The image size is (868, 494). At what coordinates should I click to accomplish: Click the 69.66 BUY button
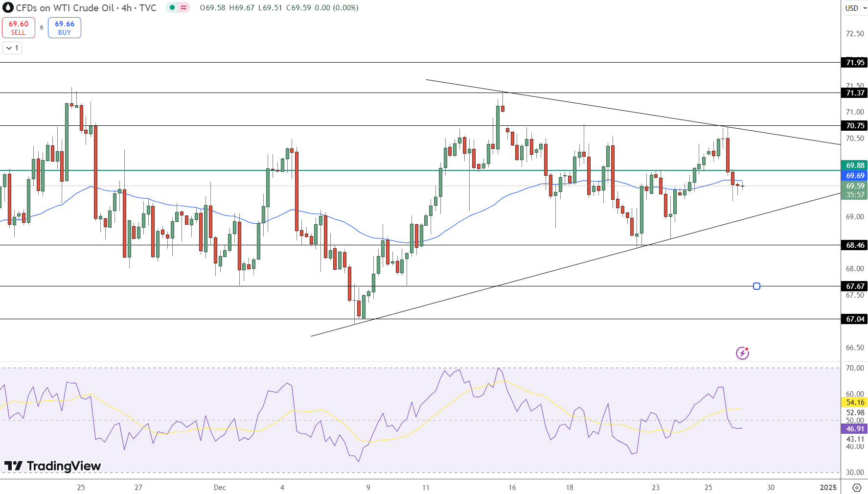tap(65, 28)
